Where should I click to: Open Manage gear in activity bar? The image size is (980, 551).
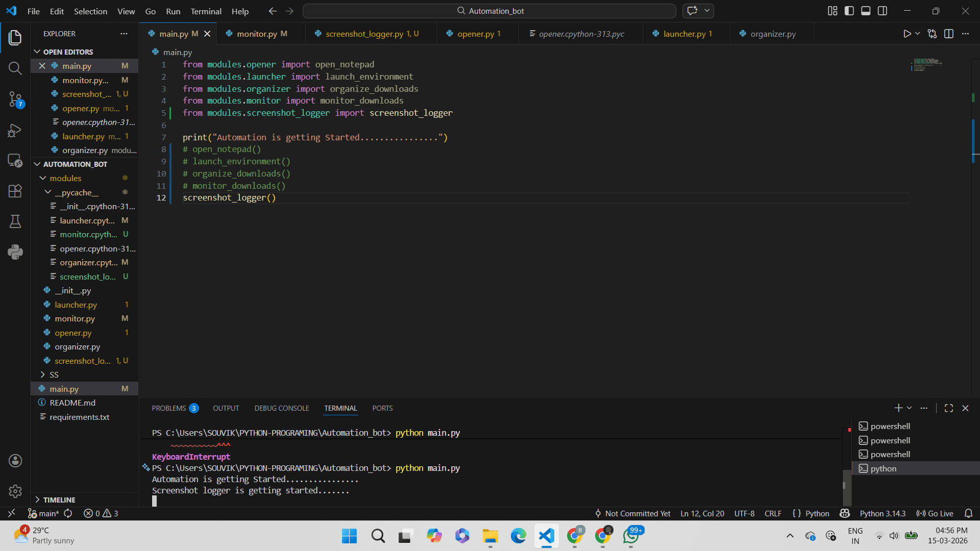pyautogui.click(x=15, y=491)
